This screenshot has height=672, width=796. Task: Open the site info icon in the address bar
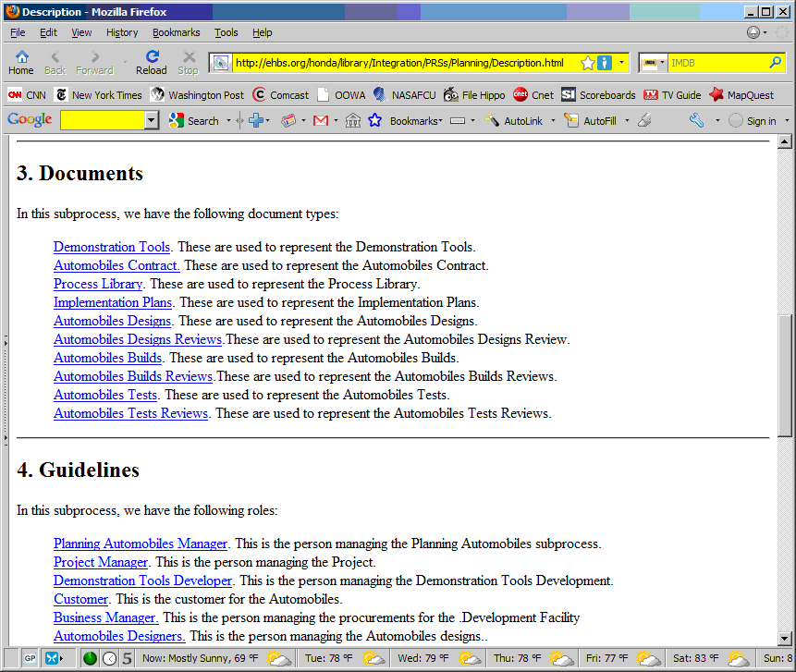[604, 63]
